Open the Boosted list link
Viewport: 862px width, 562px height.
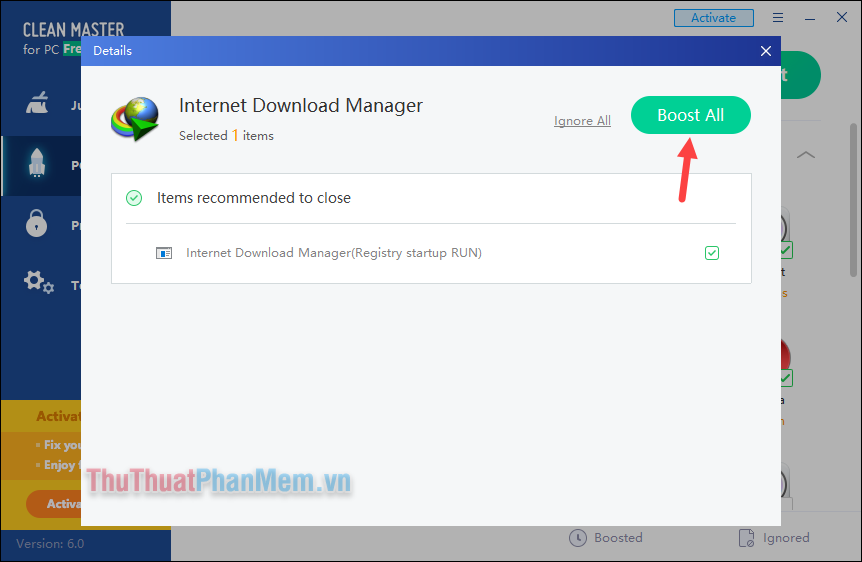pos(618,538)
